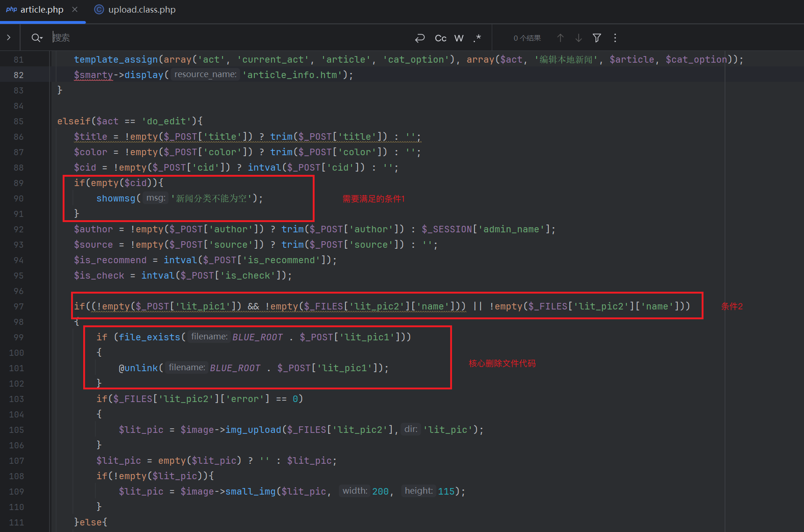Click the }else{ statement on line 111
This screenshot has height=532, width=804.
click(91, 522)
